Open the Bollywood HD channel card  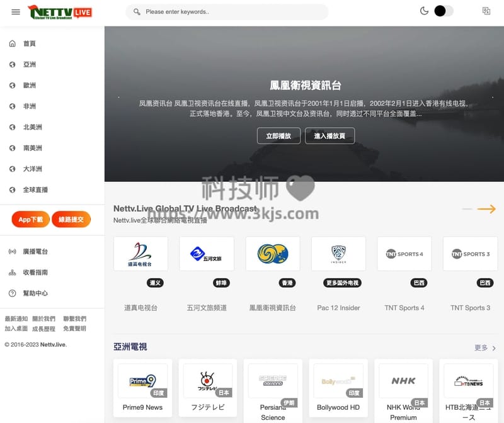(x=338, y=388)
